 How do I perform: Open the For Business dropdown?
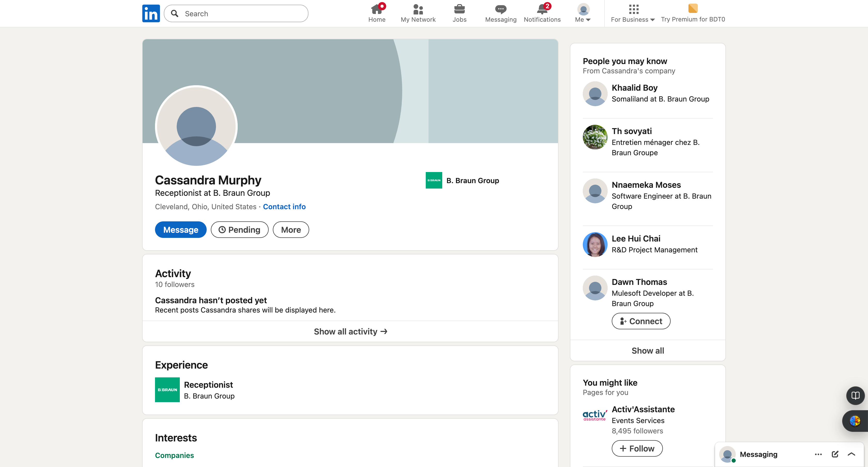click(x=632, y=13)
